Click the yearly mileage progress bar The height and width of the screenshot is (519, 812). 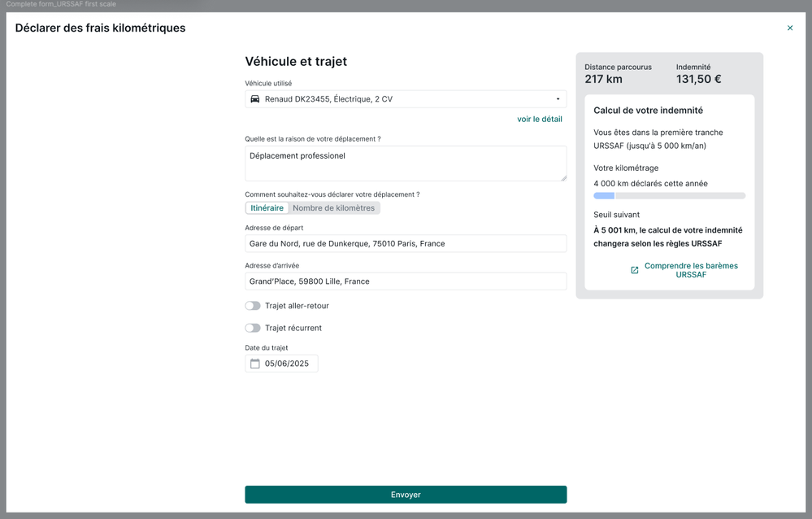click(x=669, y=196)
